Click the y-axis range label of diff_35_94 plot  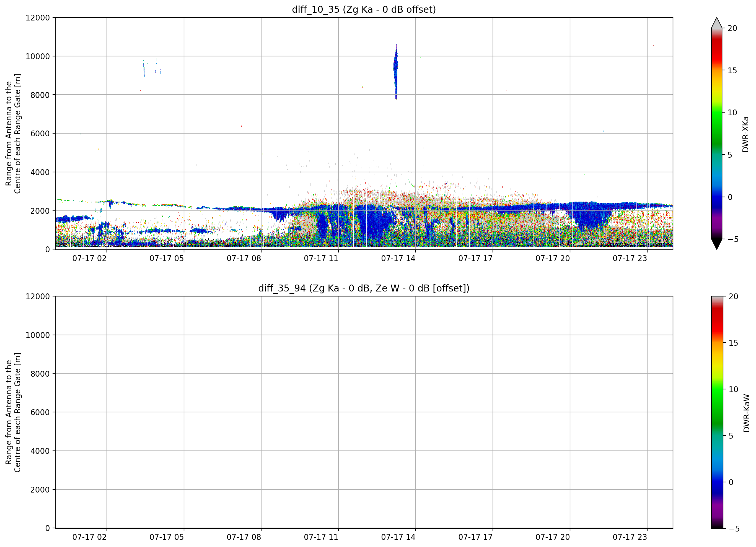tap(13, 412)
